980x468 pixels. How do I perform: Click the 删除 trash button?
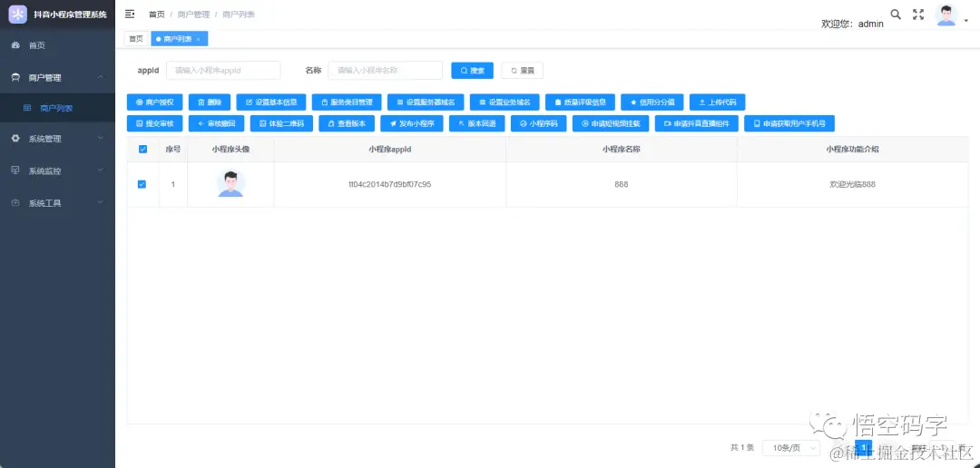210,102
